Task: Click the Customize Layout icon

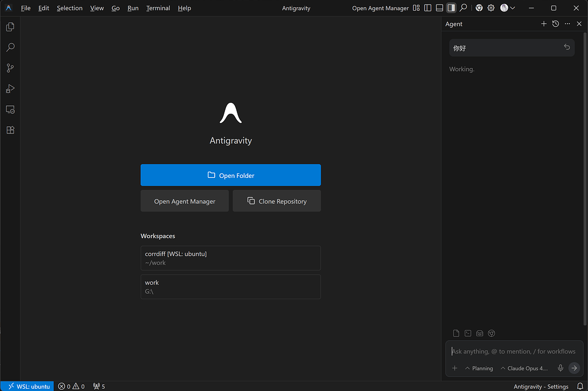Action: [x=416, y=8]
